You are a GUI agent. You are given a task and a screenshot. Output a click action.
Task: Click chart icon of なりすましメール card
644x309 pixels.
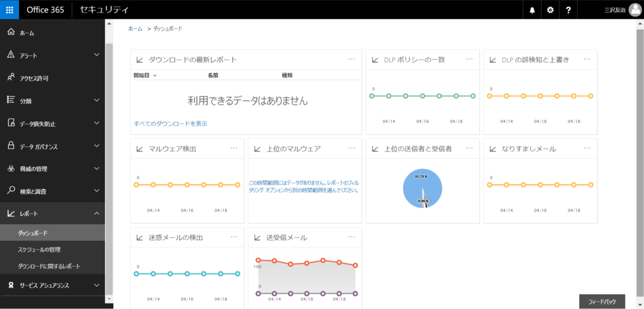[492, 149]
